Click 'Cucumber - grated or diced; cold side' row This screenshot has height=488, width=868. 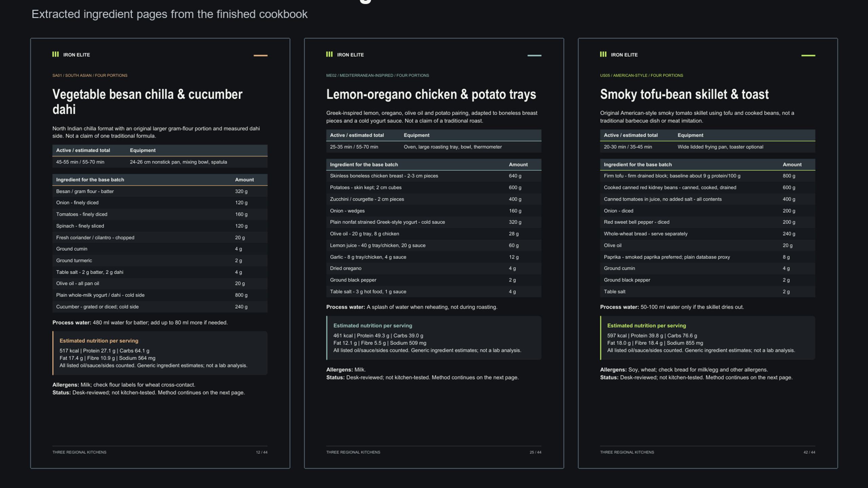(x=160, y=307)
